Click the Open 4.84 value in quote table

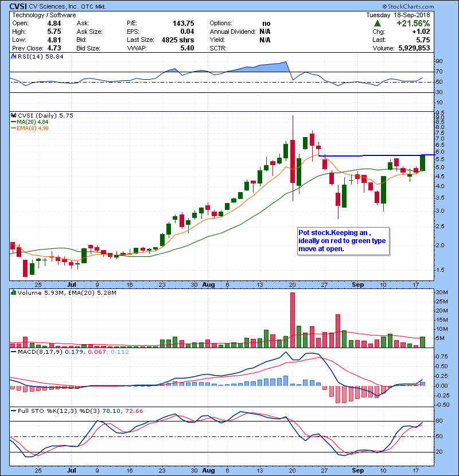[54, 24]
